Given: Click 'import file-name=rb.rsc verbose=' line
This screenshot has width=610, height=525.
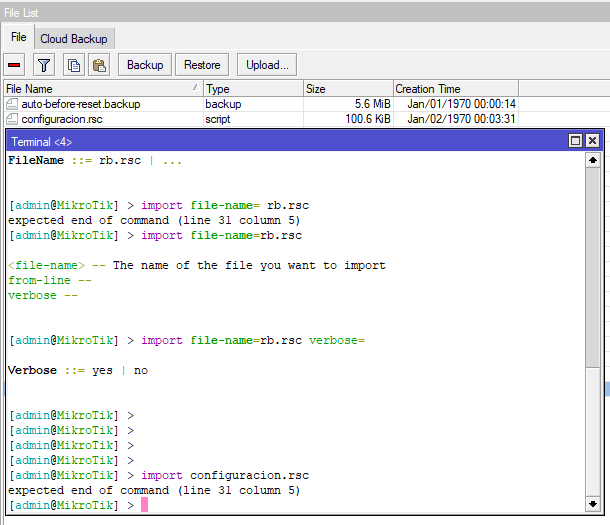Looking at the screenshot, I should [x=253, y=341].
